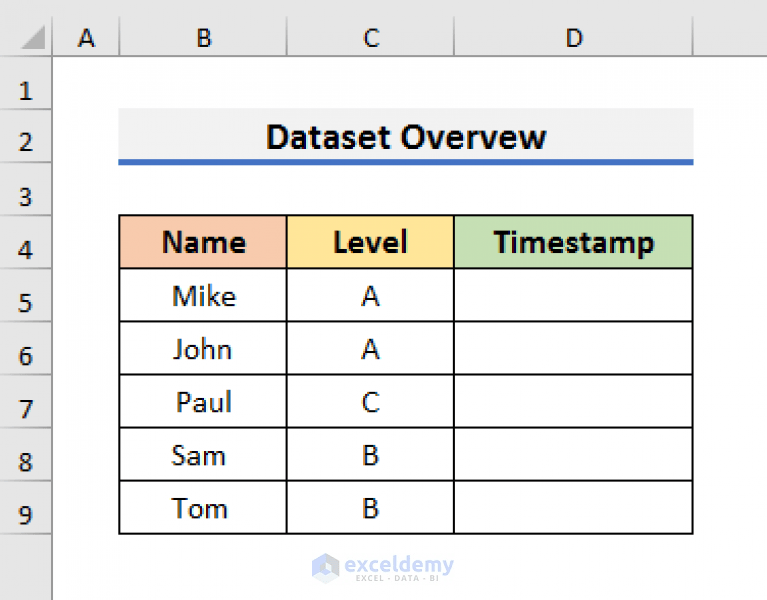This screenshot has width=767, height=600.
Task: Select Paul's Level cell with C
Action: (370, 401)
